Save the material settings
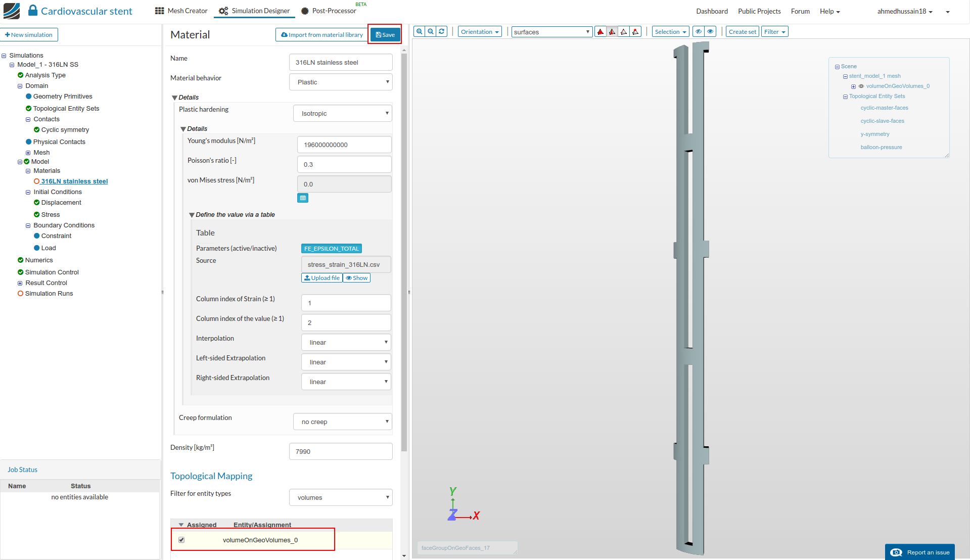The width and height of the screenshot is (970, 560). (385, 34)
